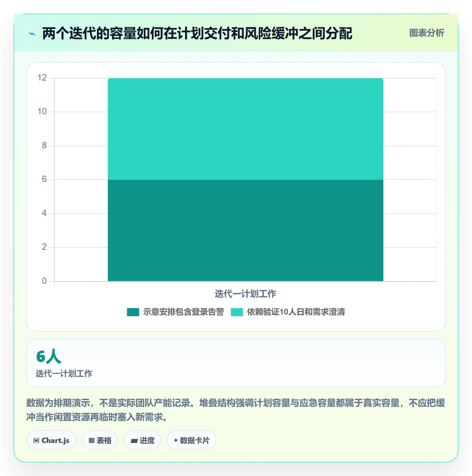
Task: Click the y-axis value 8
Action: coord(44,146)
